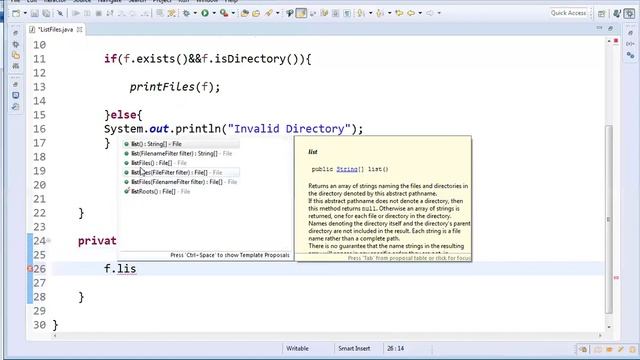The image size is (640, 360).
Task: Click the '26 : 14' cursor position status
Action: [395, 349]
